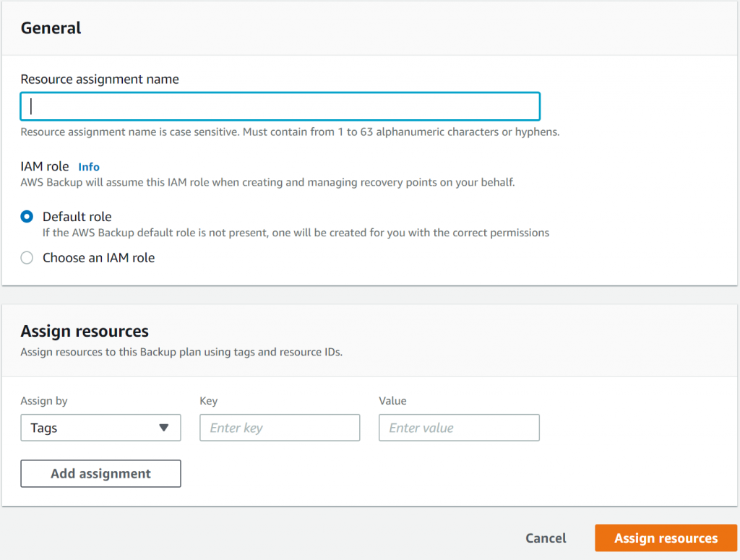
Task: Focus the Resource assignment name field
Action: [x=280, y=106]
